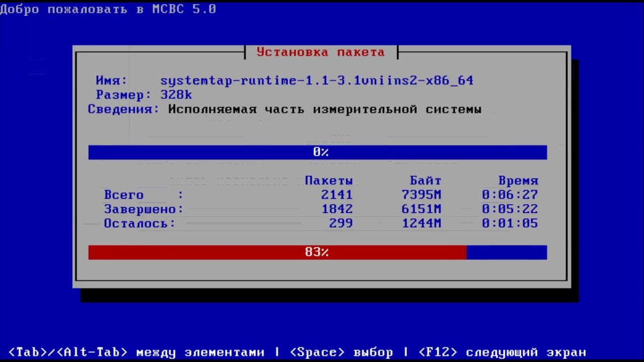Screen dimensions: 644x362
Task: Select completed packages value "1842"
Action: [x=337, y=209]
